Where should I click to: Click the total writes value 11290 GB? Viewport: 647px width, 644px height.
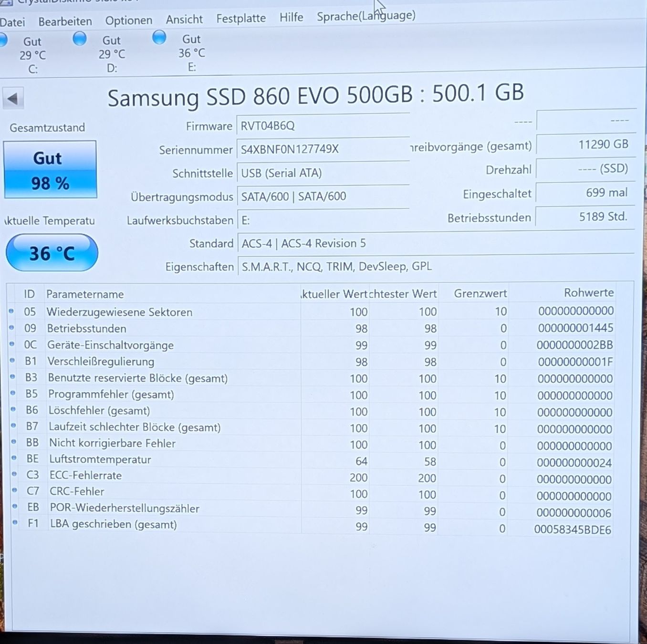585,144
